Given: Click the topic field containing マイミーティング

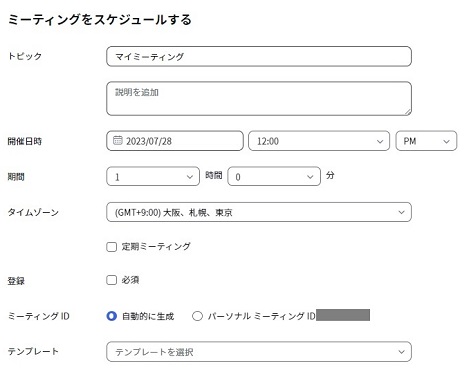Looking at the screenshot, I should point(259,56).
